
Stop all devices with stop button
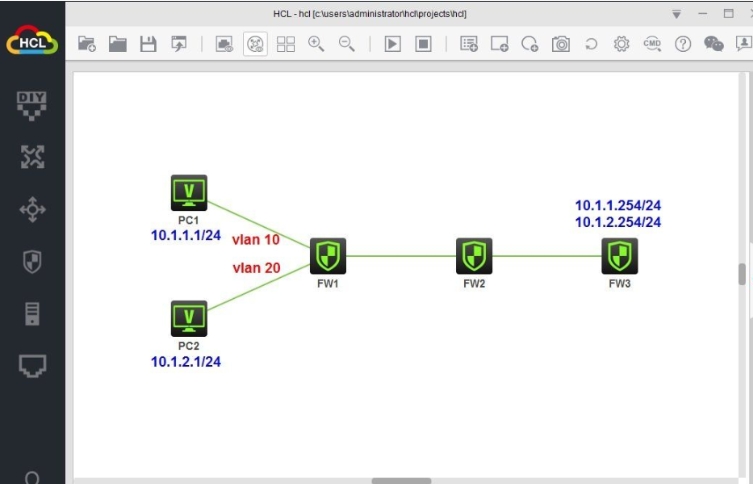(x=423, y=44)
